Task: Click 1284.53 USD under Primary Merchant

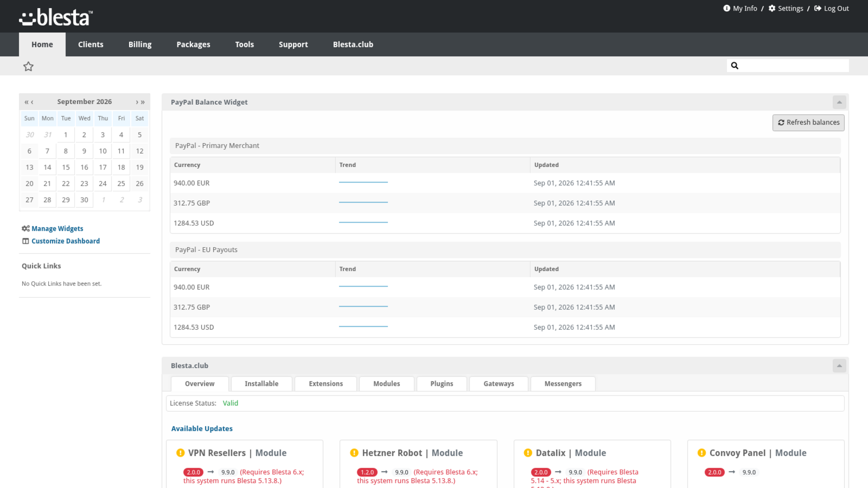Action: 194,223
